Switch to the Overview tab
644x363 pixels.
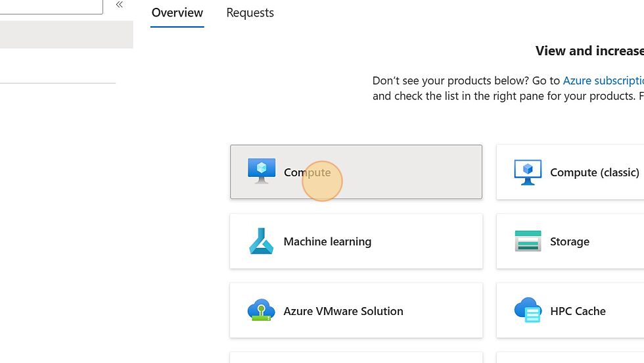(177, 12)
